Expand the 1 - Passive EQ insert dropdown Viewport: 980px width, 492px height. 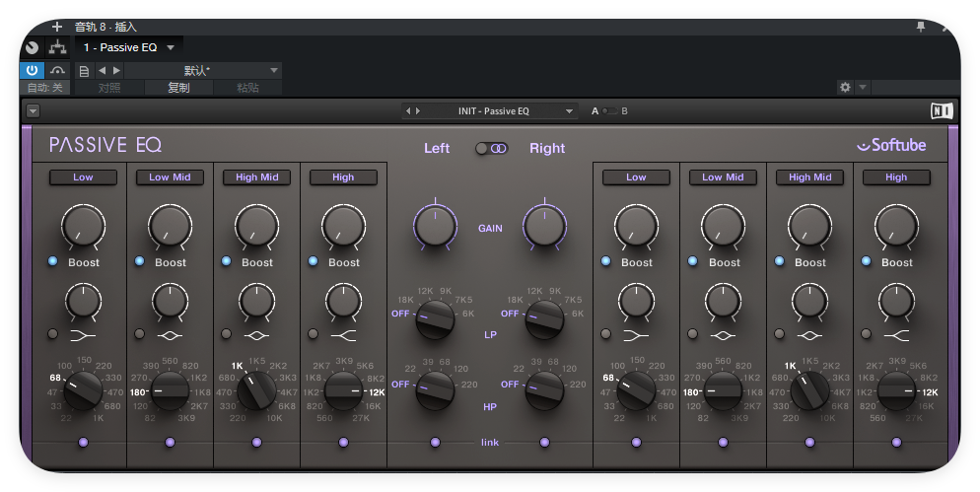170,47
